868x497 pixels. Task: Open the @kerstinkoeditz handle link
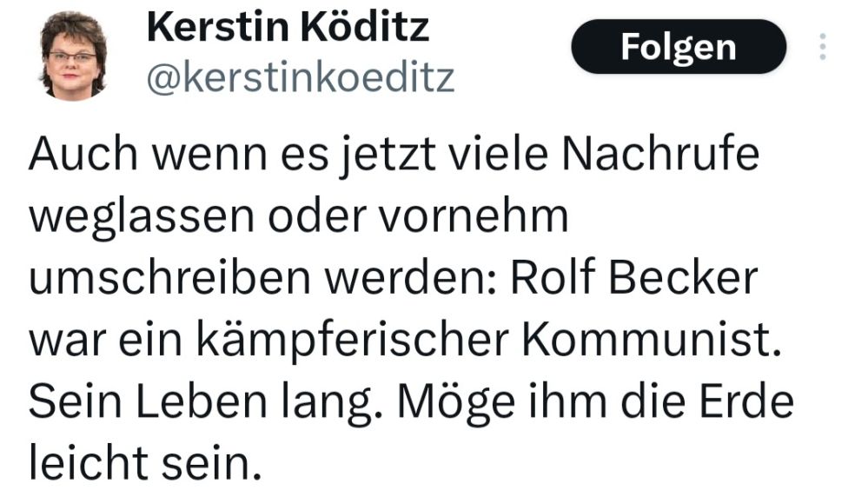tap(301, 78)
